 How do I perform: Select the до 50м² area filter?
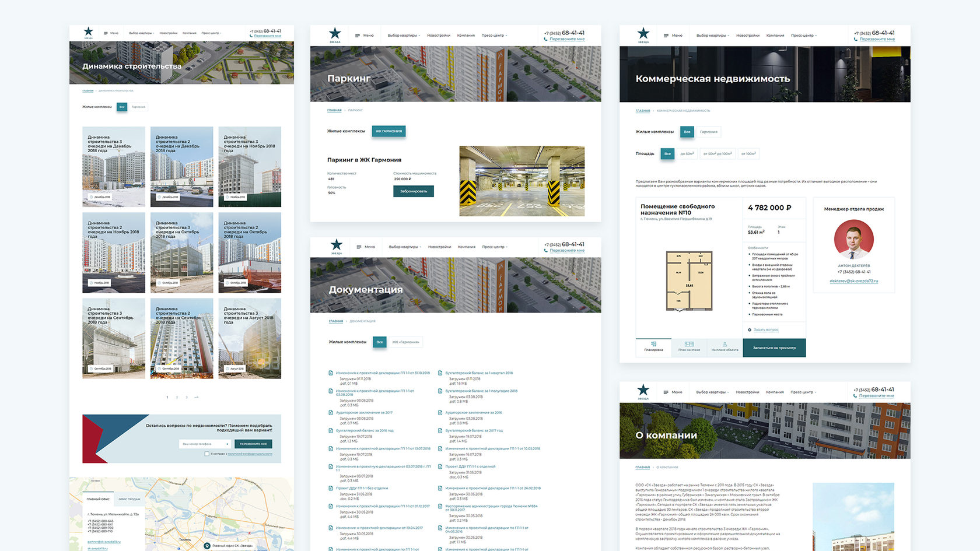click(687, 154)
